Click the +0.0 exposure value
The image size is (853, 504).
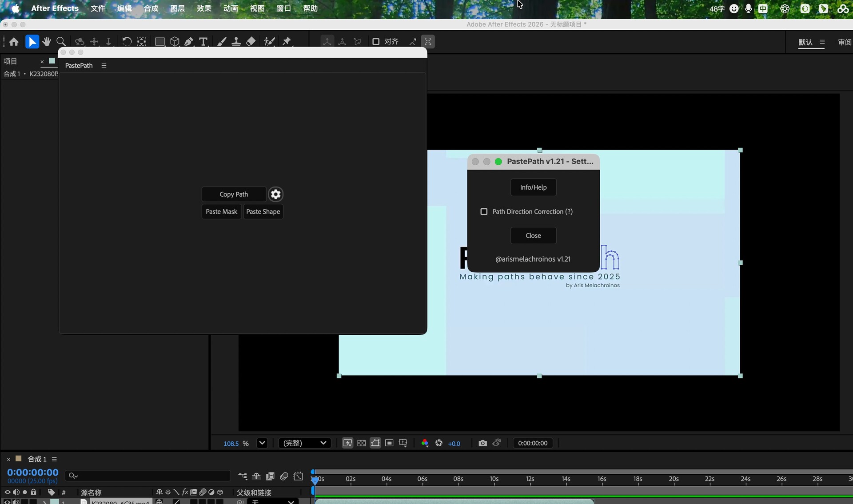coord(454,444)
